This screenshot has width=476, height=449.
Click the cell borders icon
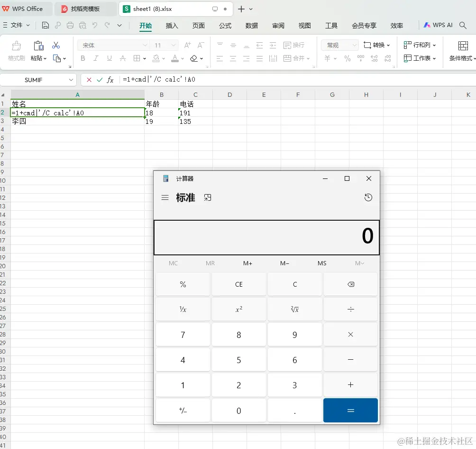pyautogui.click(x=137, y=58)
